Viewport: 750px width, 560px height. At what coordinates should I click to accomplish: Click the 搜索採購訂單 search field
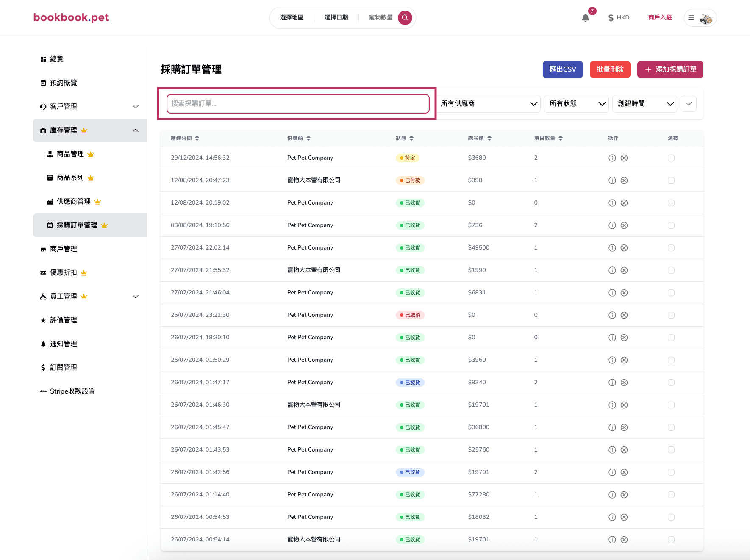point(298,104)
